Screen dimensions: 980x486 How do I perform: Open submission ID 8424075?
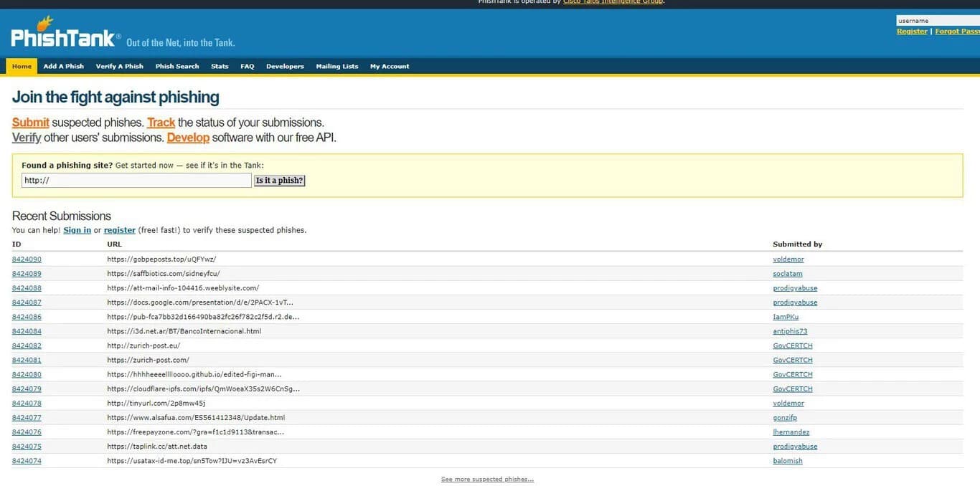pyautogui.click(x=27, y=447)
